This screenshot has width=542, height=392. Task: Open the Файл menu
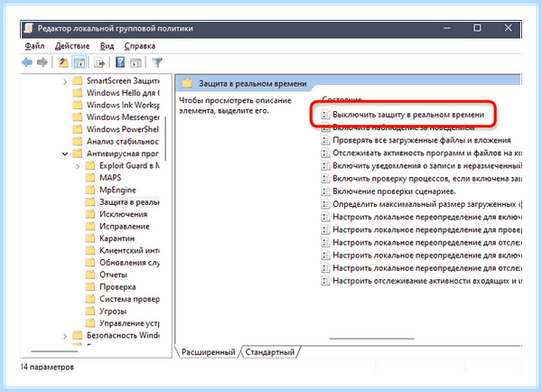pos(34,46)
